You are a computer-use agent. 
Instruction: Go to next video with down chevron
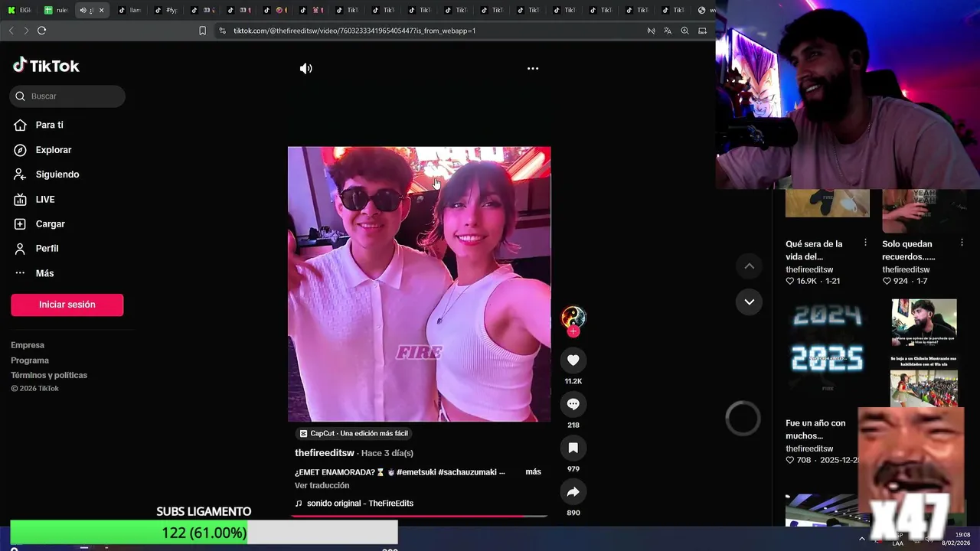tap(750, 302)
